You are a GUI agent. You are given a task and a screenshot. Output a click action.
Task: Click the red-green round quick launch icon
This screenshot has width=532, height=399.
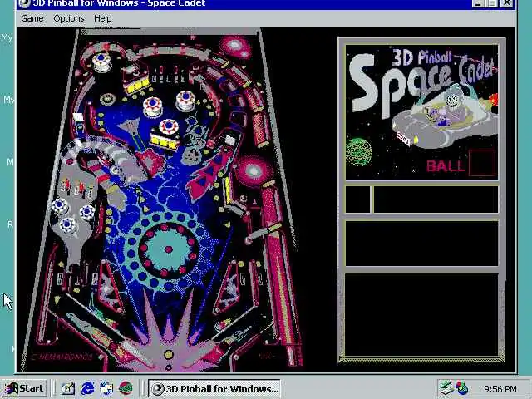126,388
